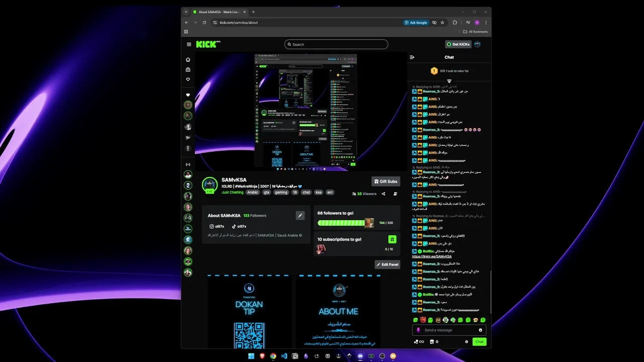Screen dimensions: 644x362
Task: Click the microphone icon in message box
Action: (x=418, y=330)
